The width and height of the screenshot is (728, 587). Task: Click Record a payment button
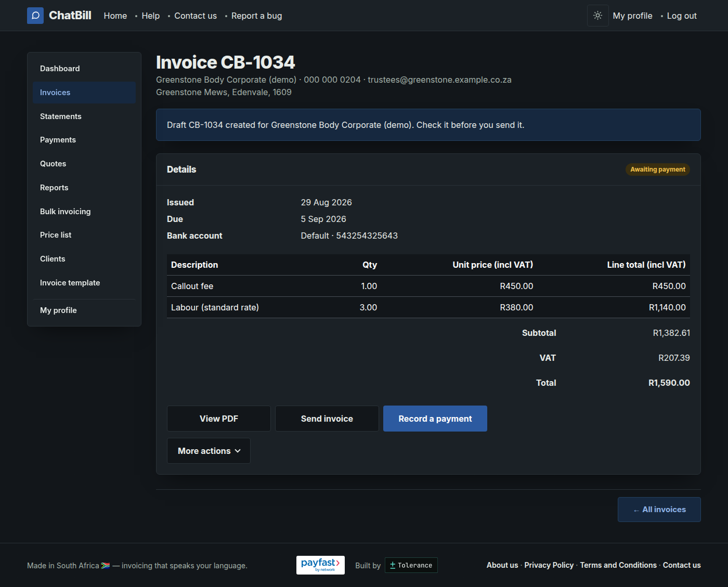(435, 419)
